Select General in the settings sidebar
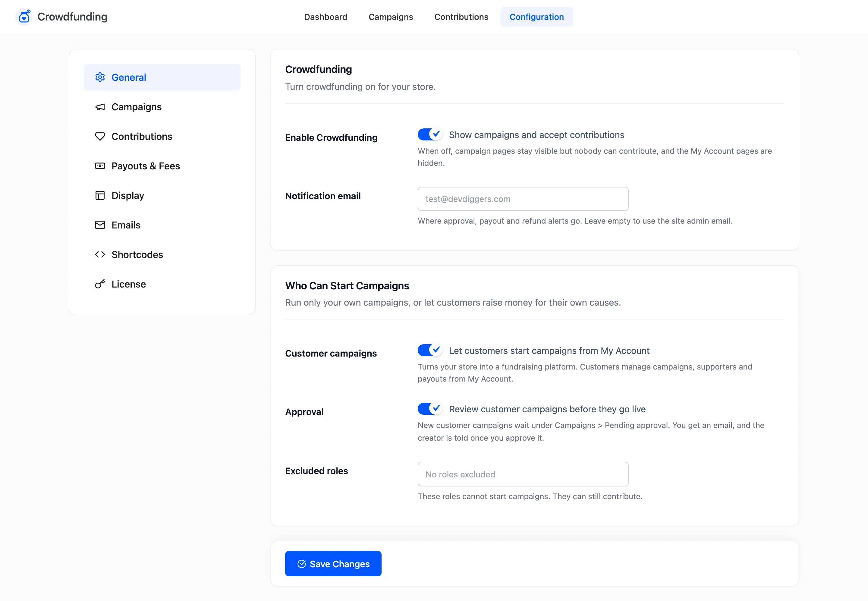The width and height of the screenshot is (868, 601). 162,77
